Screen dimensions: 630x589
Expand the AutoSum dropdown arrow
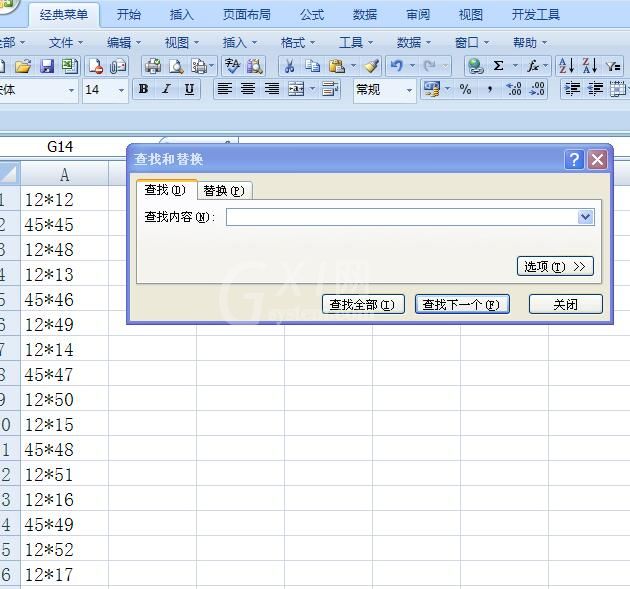515,66
